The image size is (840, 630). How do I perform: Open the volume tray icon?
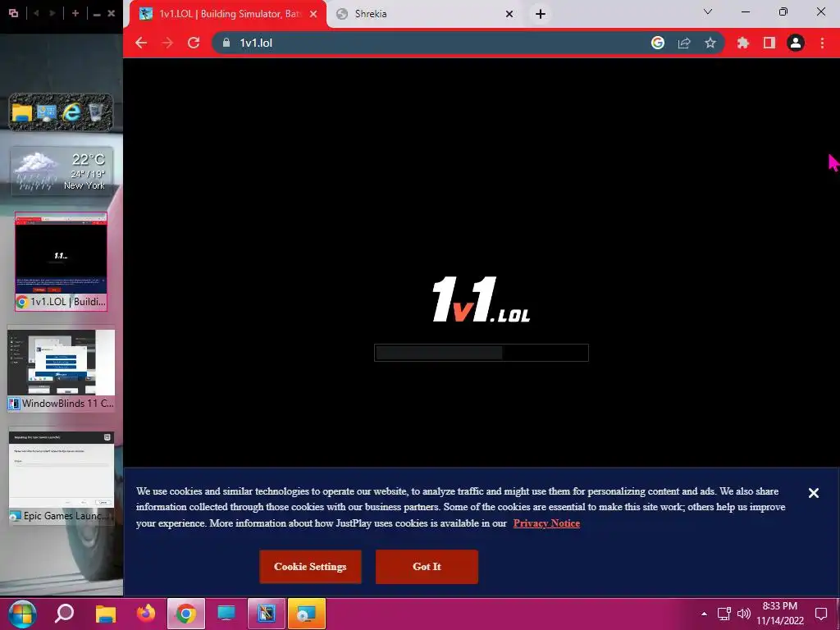coord(743,614)
